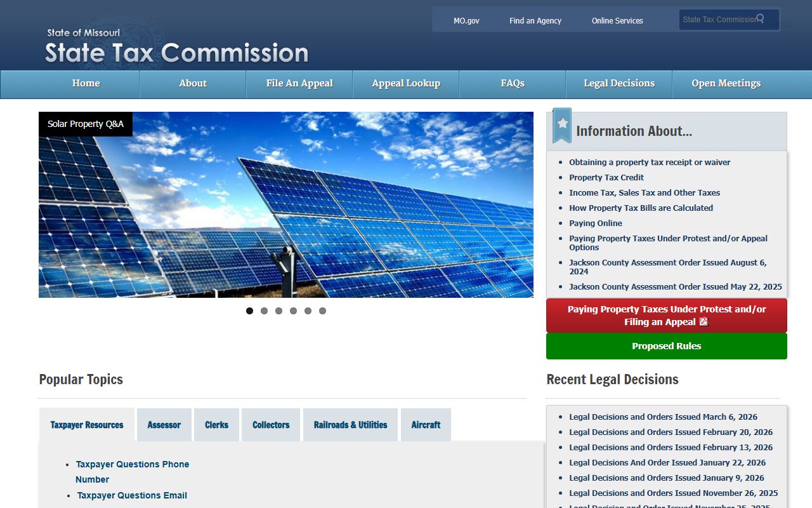Open Legal Decisions Issued November 26, 2025

(673, 493)
